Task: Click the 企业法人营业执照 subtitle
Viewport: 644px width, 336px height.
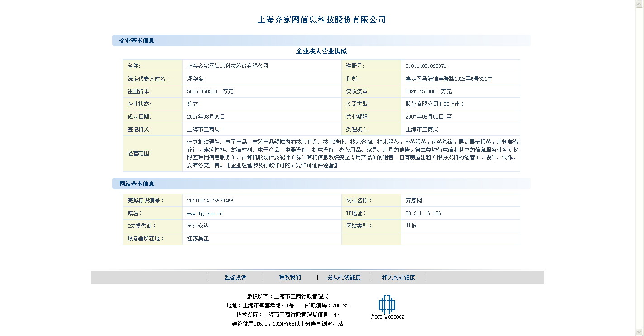Action: click(x=321, y=52)
